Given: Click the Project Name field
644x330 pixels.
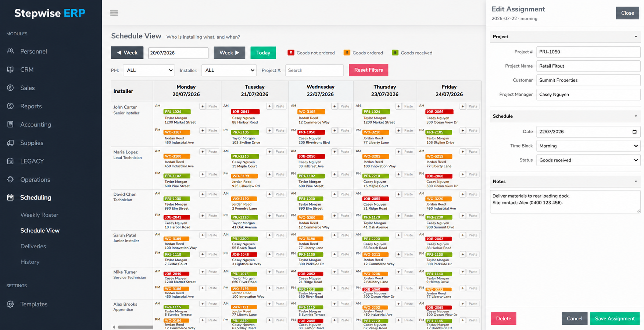Looking at the screenshot, I should pyautogui.click(x=588, y=66).
